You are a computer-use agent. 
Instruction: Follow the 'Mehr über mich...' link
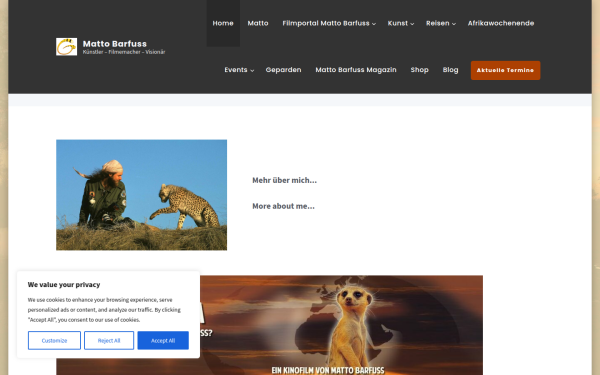click(x=285, y=180)
